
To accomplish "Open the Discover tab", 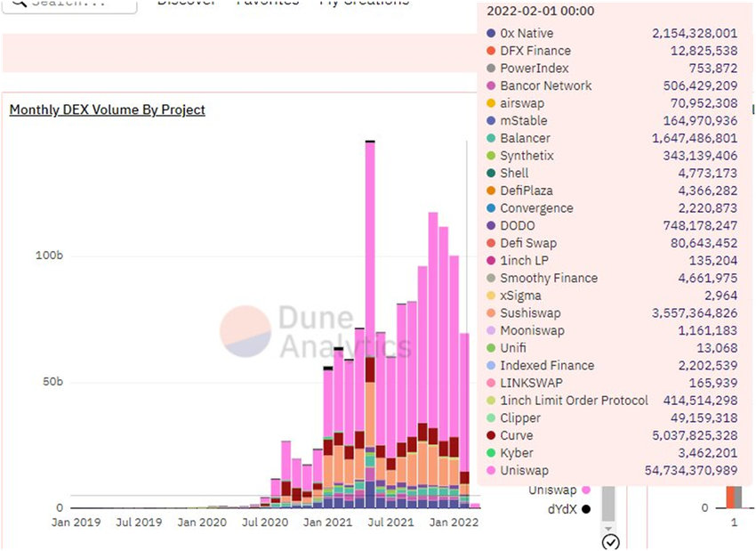I will pos(187,2).
